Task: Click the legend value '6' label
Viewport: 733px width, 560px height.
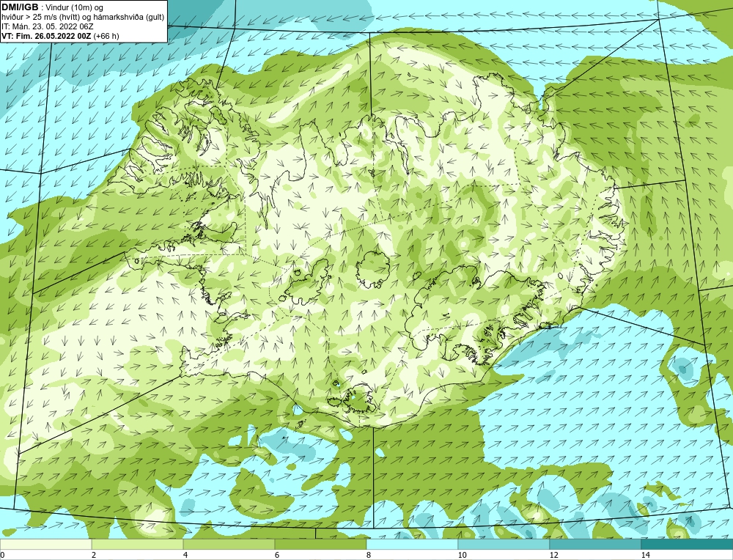Action: (x=277, y=555)
